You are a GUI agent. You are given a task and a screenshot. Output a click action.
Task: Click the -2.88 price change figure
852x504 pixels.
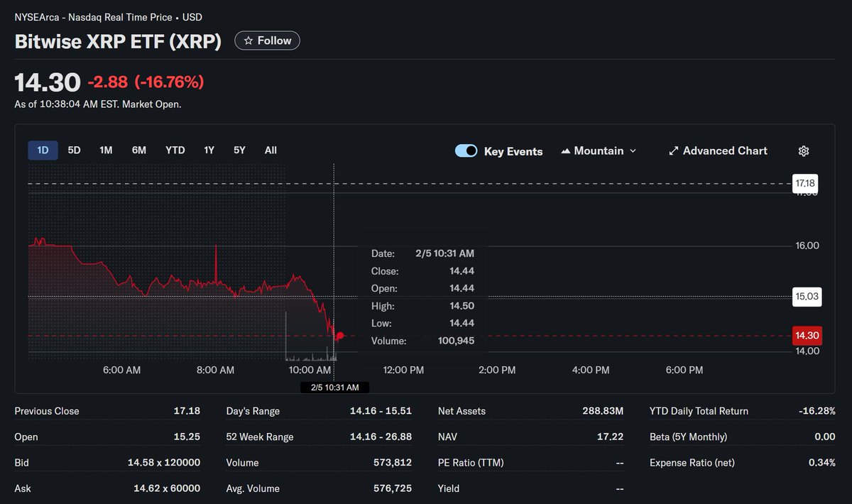pyautogui.click(x=108, y=82)
